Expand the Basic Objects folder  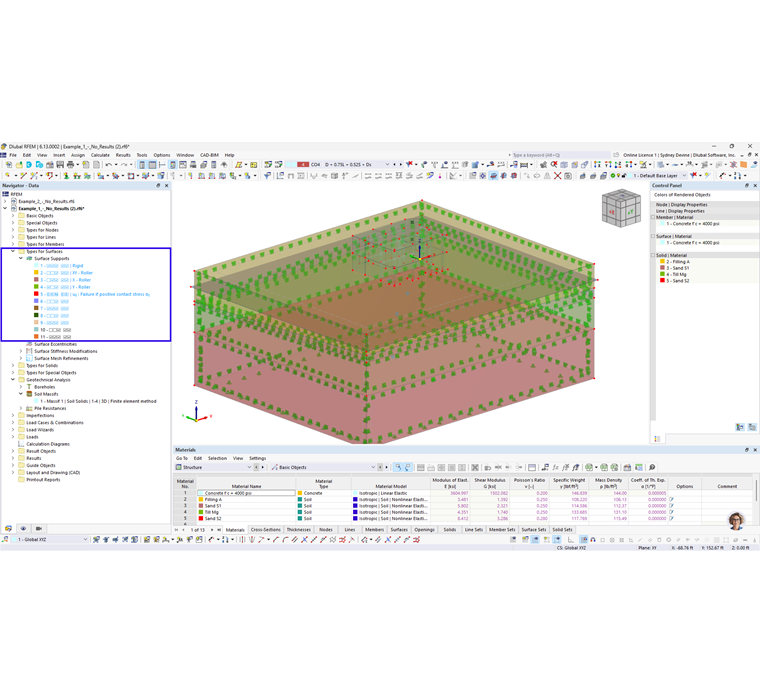(13, 216)
